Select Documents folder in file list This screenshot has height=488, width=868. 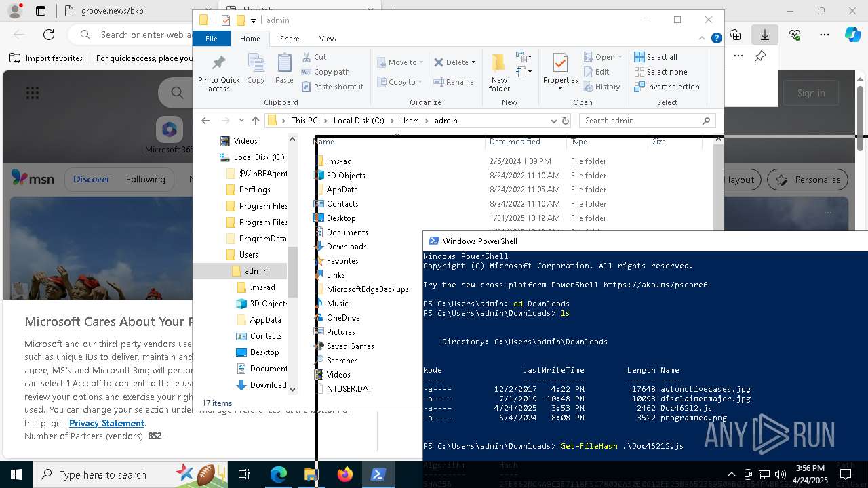(347, 232)
